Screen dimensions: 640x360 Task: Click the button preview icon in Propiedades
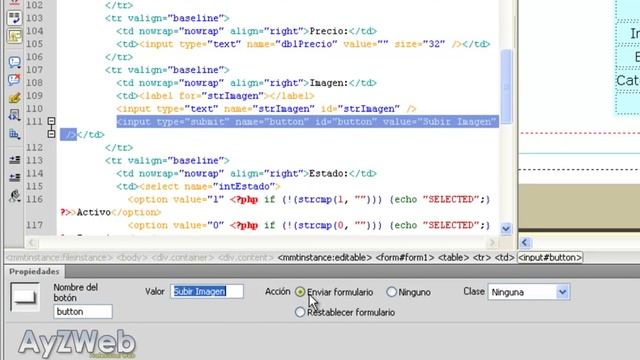pyautogui.click(x=25, y=297)
